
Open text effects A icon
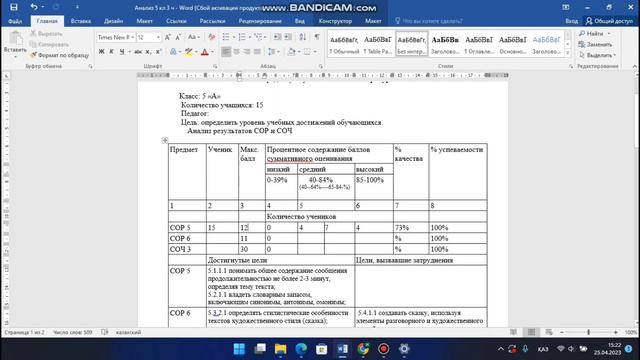(x=173, y=52)
